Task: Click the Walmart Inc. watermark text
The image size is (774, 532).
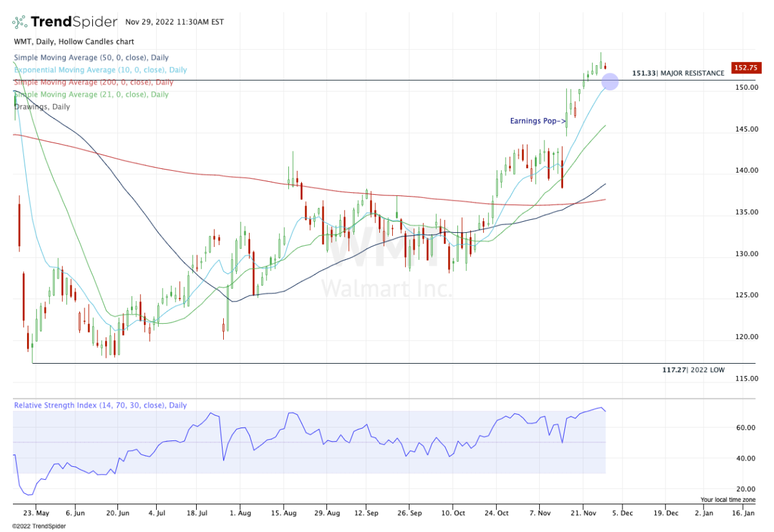Action: coord(386,288)
